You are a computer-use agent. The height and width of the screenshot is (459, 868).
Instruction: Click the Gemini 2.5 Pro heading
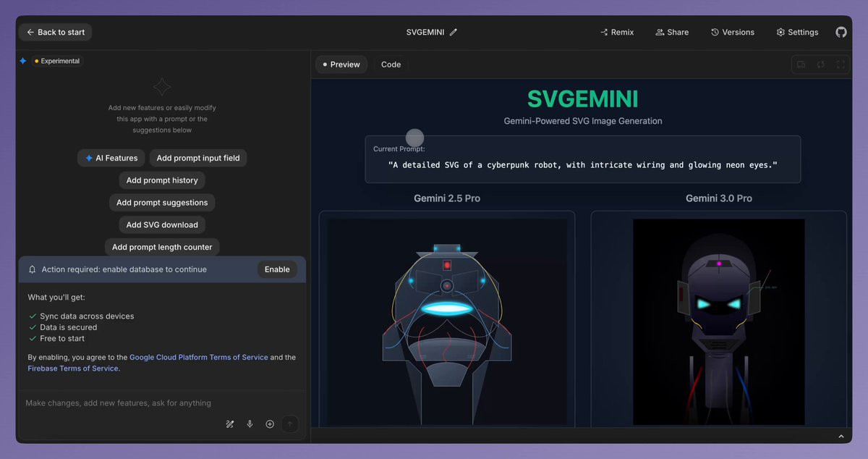click(x=447, y=198)
